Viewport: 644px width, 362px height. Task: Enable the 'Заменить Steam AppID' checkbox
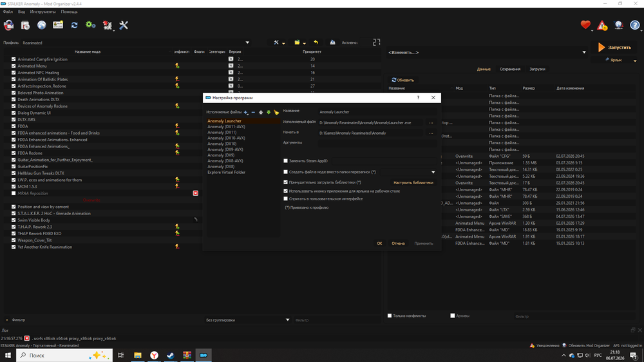tap(285, 161)
